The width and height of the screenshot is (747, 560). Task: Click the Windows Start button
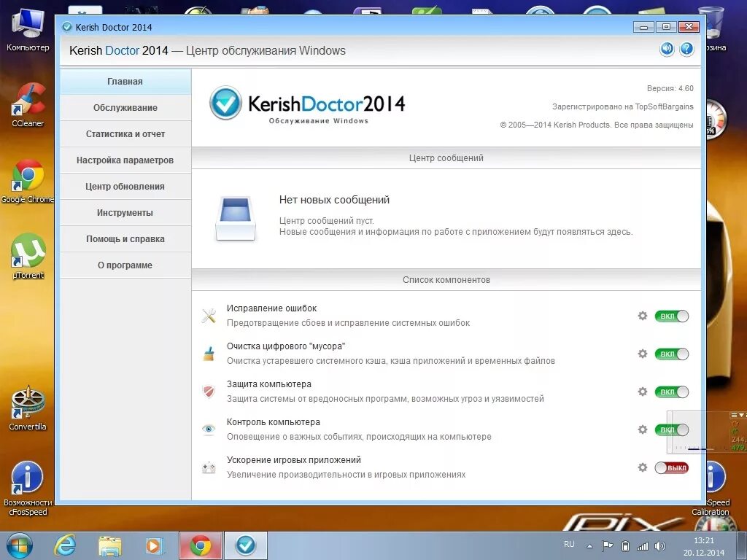point(19,545)
